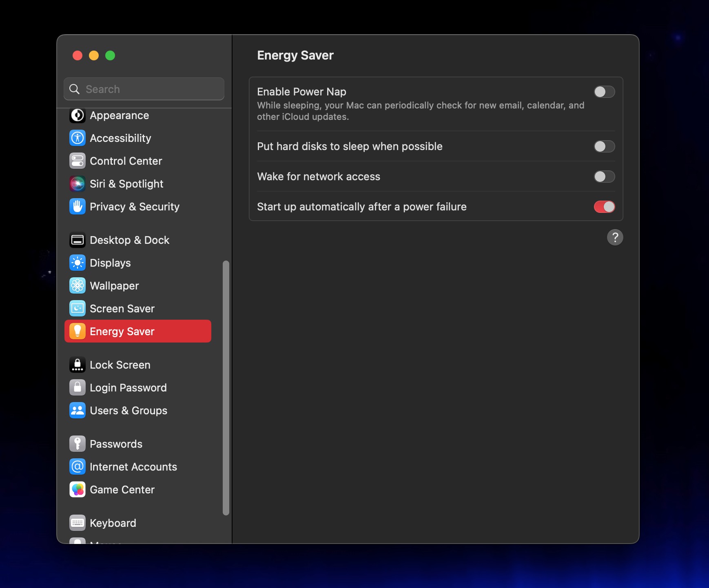709x588 pixels.
Task: Enable Wake for network access switch
Action: pyautogui.click(x=604, y=177)
